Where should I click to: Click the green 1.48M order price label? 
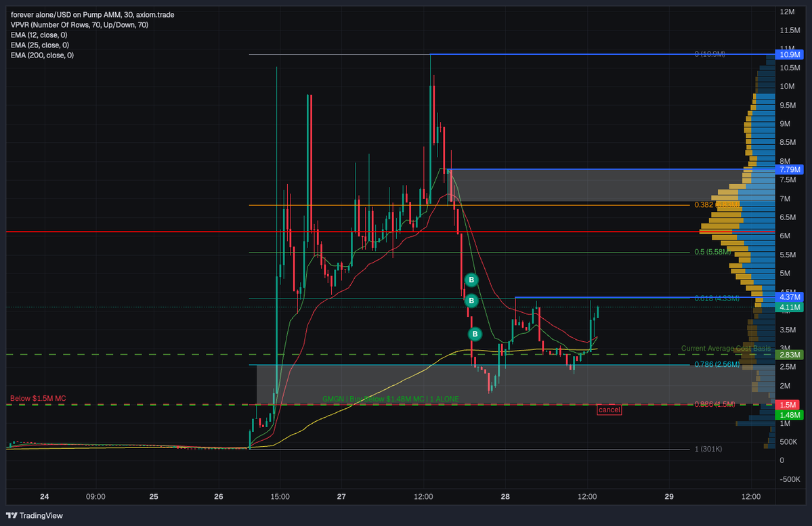click(x=789, y=415)
